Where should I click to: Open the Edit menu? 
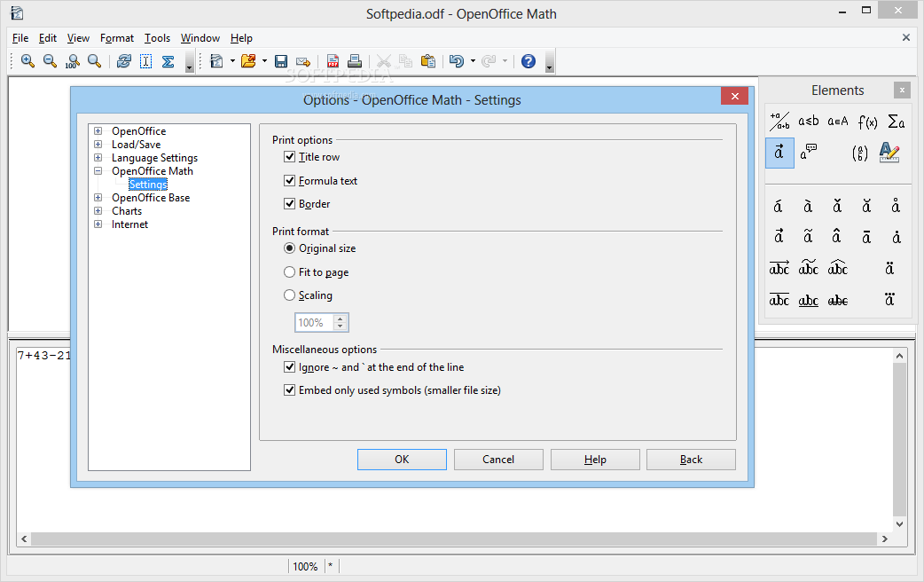[x=48, y=38]
